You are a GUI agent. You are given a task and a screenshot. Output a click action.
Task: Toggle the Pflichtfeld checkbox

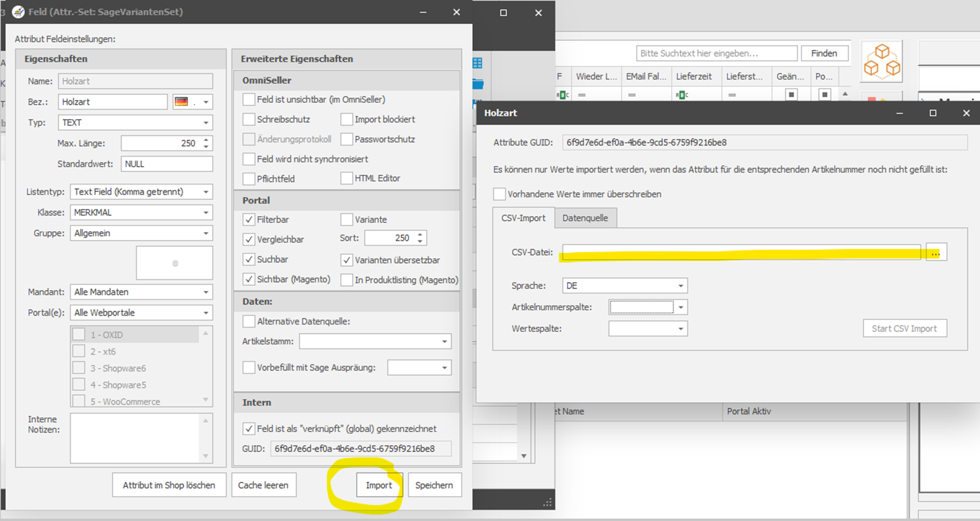click(x=249, y=179)
